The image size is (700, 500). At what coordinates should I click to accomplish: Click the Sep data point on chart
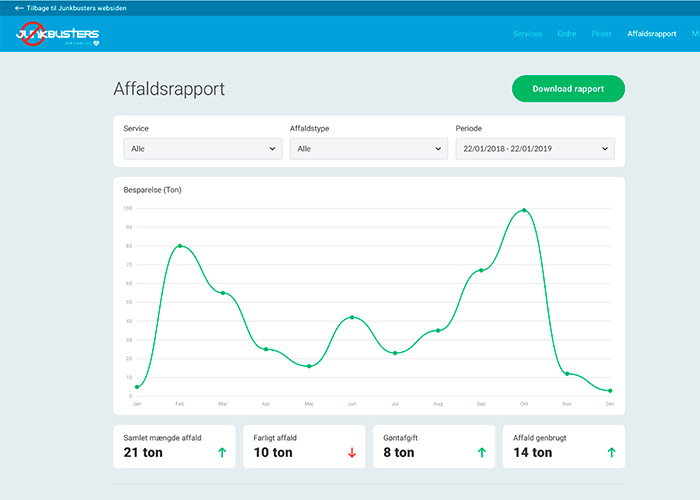(x=481, y=270)
